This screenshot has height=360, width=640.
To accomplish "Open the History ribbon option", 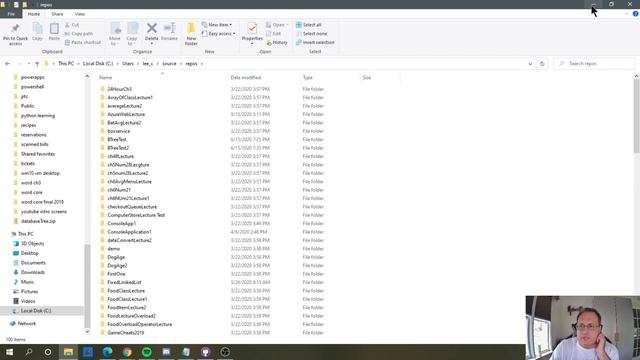I will coord(277,42).
